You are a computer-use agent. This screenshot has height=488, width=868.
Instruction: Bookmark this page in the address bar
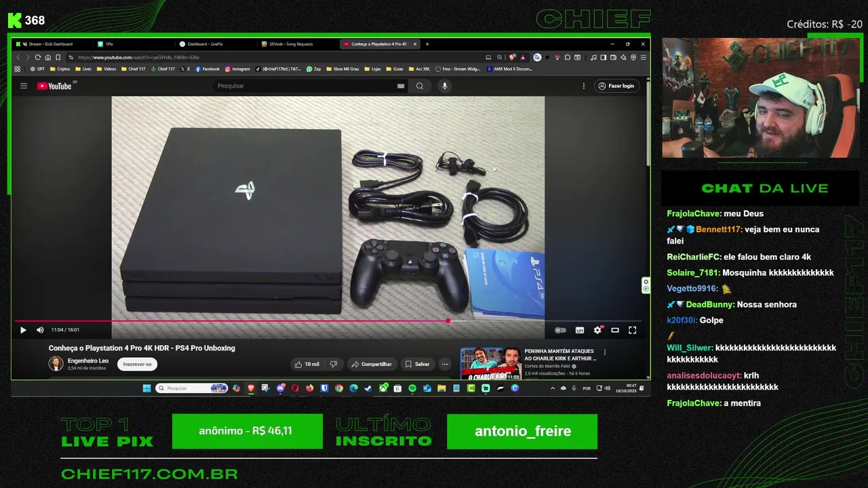[58, 58]
